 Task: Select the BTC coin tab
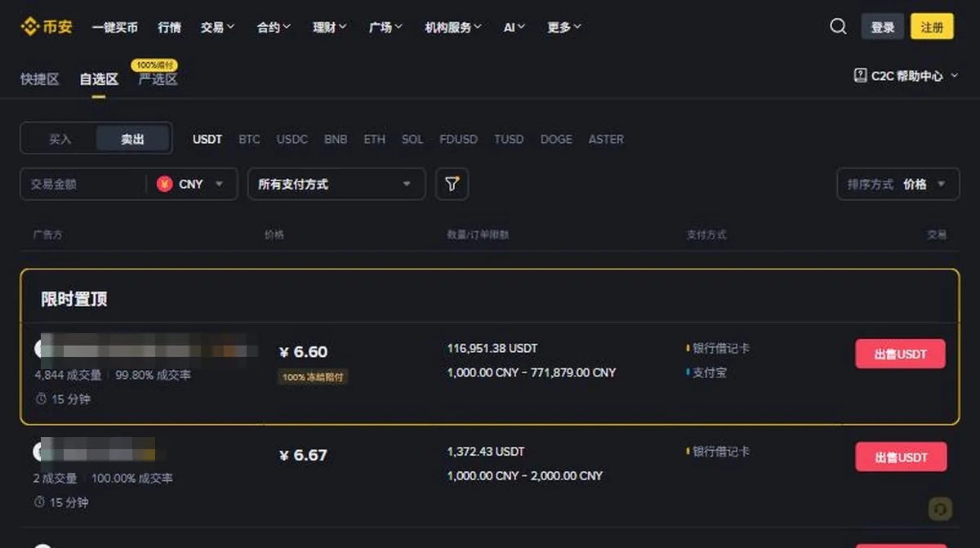point(249,139)
